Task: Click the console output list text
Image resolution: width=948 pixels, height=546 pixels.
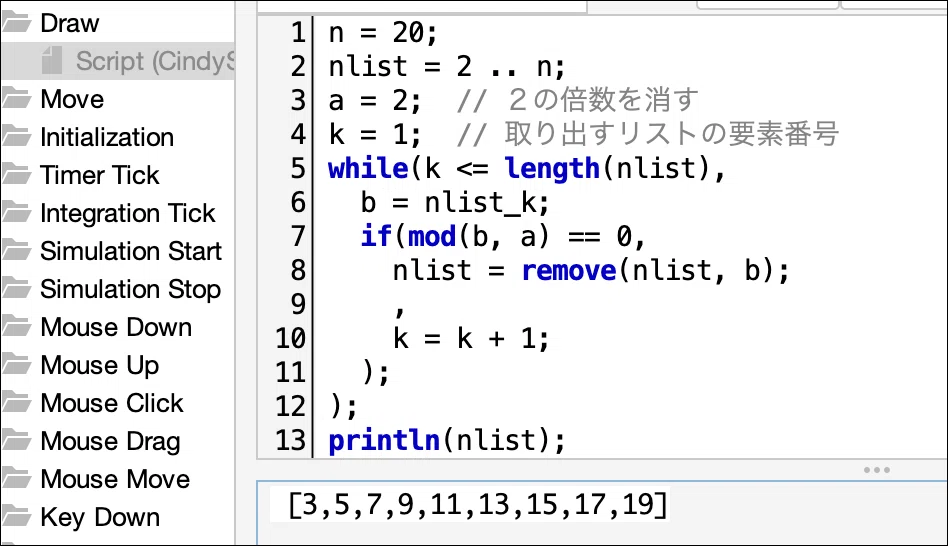Action: 478,505
